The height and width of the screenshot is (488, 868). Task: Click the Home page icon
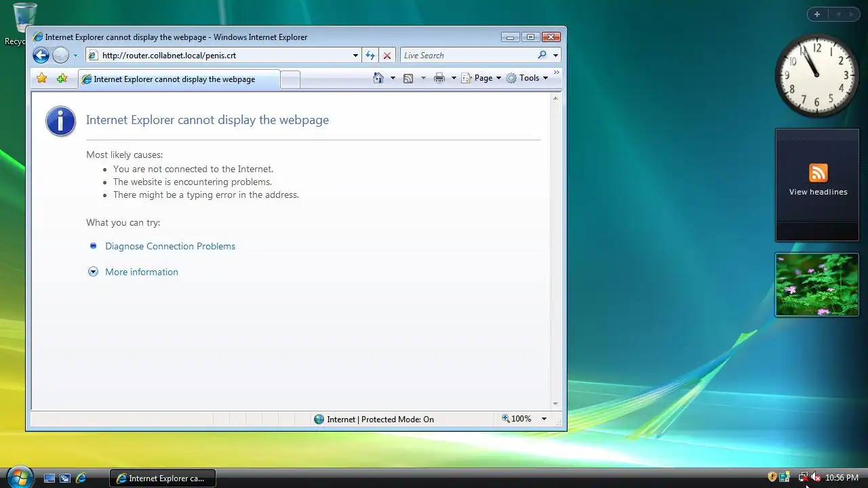click(x=378, y=78)
